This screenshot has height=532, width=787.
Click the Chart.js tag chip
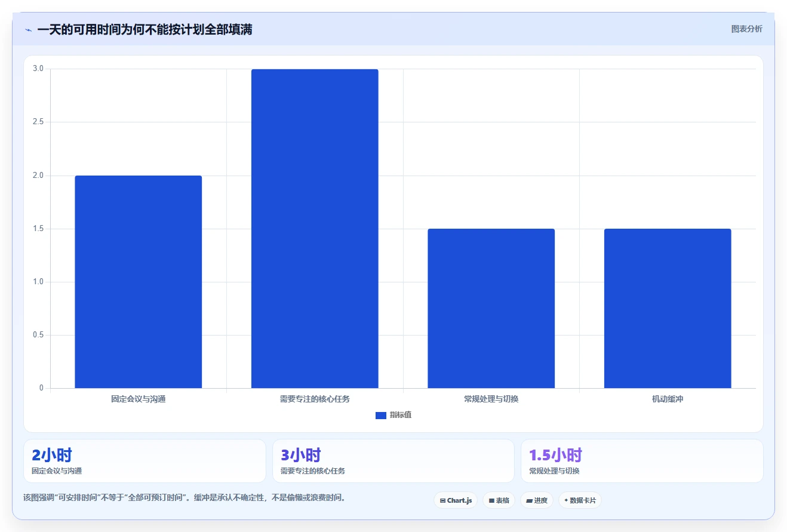[456, 500]
